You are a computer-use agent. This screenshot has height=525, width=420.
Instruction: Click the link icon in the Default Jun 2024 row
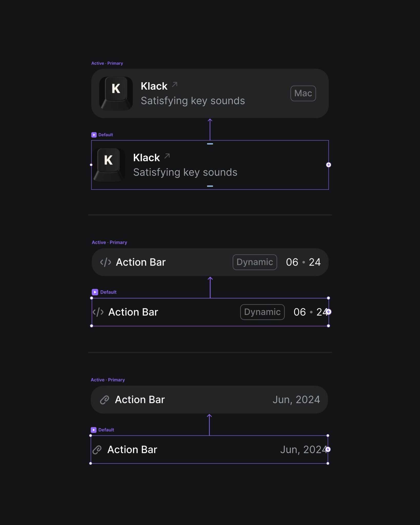tap(97, 449)
